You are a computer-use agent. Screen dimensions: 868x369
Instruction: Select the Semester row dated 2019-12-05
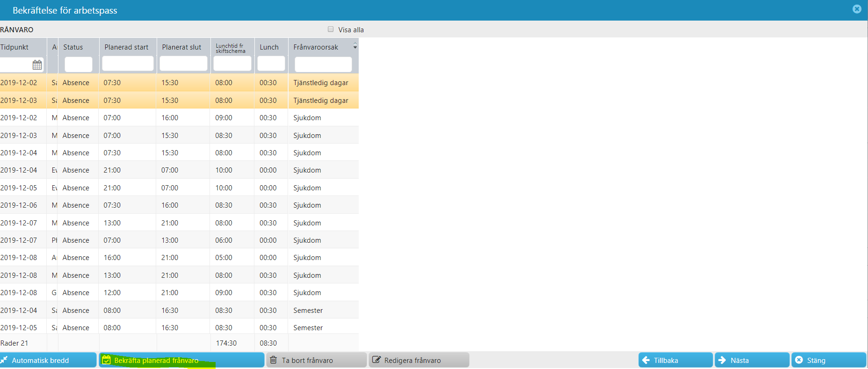click(x=179, y=327)
